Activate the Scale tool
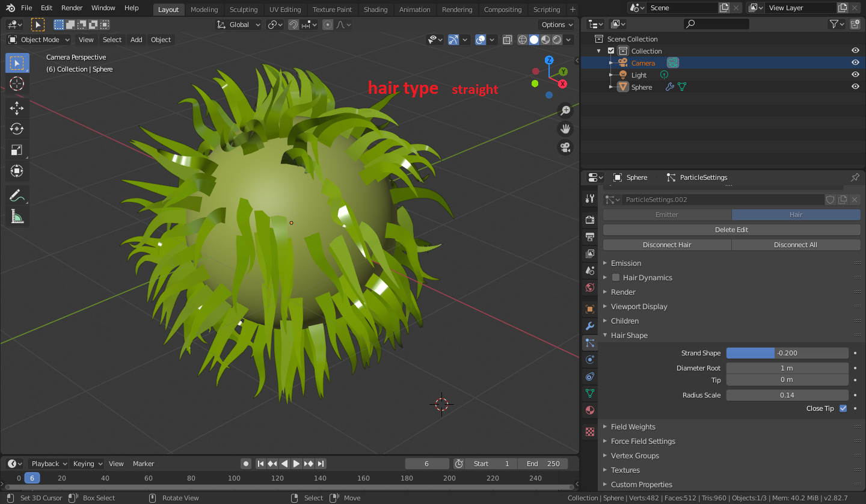866x504 pixels. 17,150
